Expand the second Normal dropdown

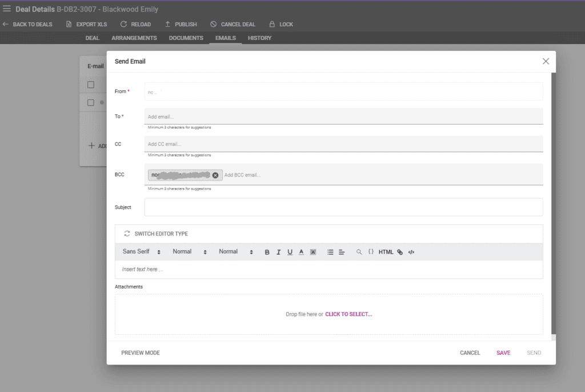(235, 252)
